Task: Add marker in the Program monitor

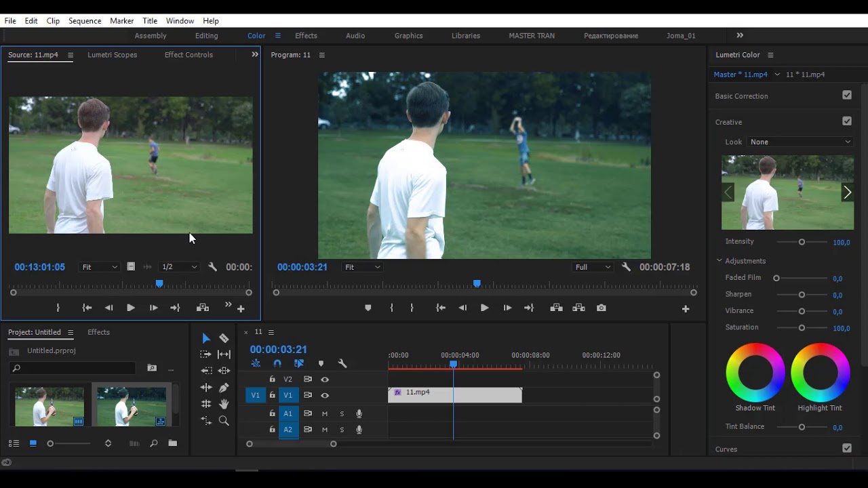Action: (x=368, y=308)
